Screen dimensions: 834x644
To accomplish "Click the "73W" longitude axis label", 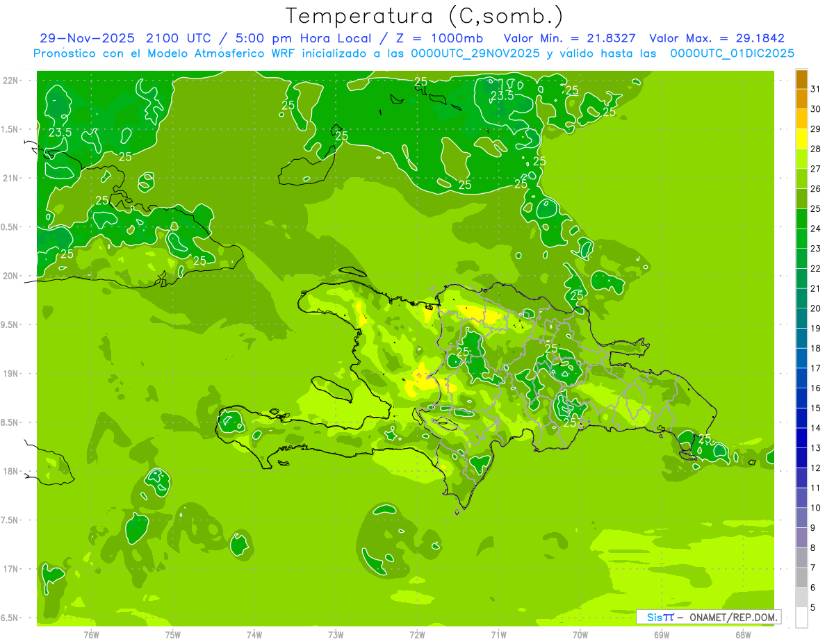I will point(336,635).
